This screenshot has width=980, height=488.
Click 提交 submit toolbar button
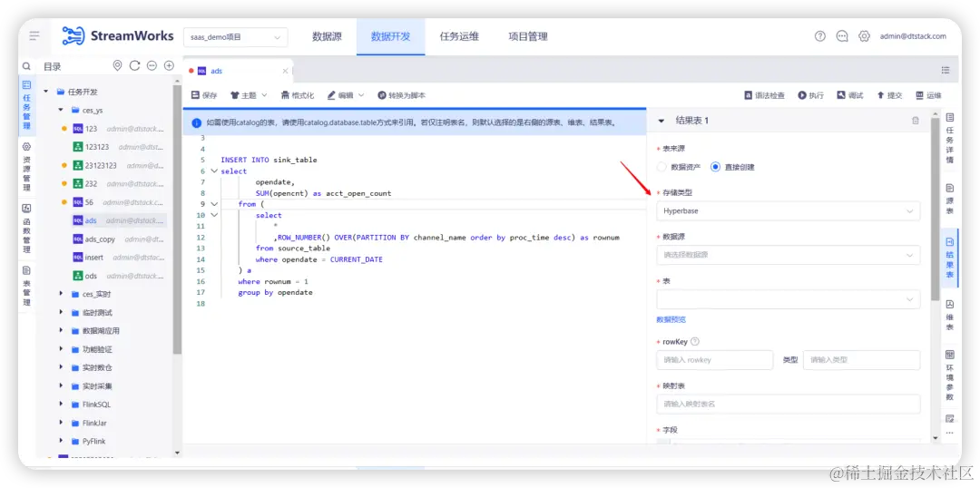click(889, 95)
